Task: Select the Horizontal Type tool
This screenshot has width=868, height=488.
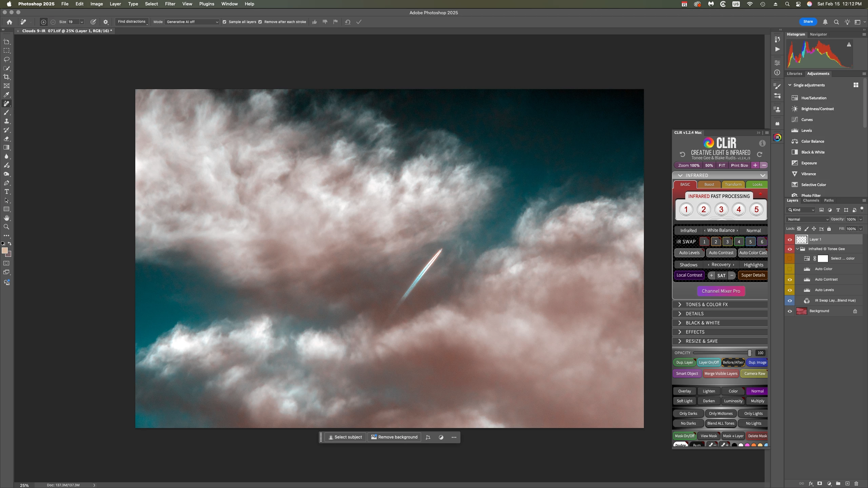Action: click(6, 191)
